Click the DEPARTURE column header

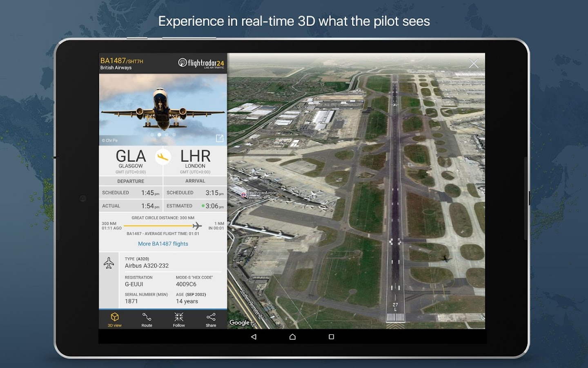[131, 181]
